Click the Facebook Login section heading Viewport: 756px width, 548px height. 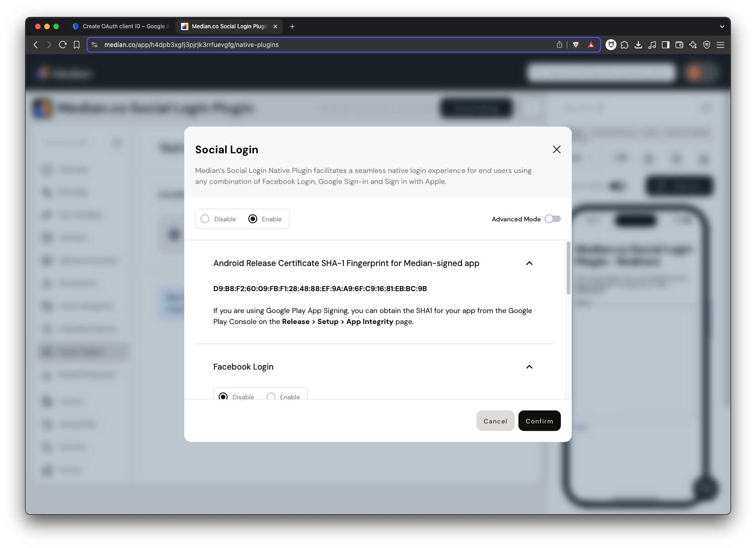243,367
